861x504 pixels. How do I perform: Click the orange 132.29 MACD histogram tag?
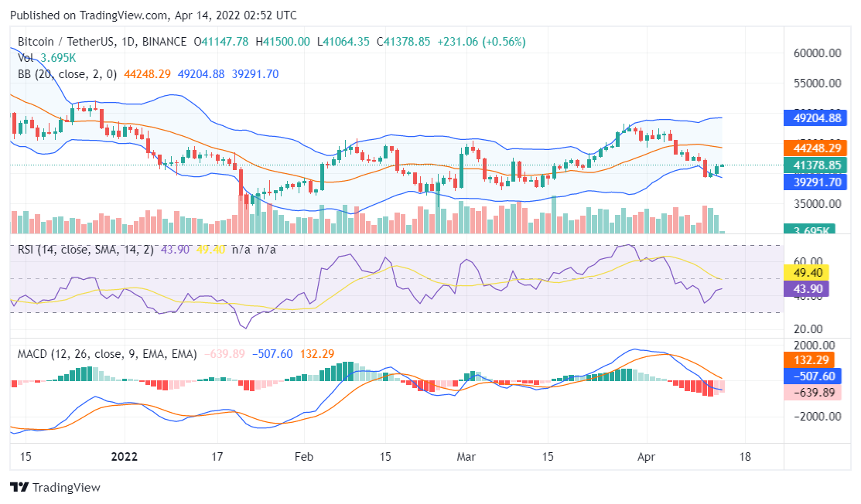point(811,360)
